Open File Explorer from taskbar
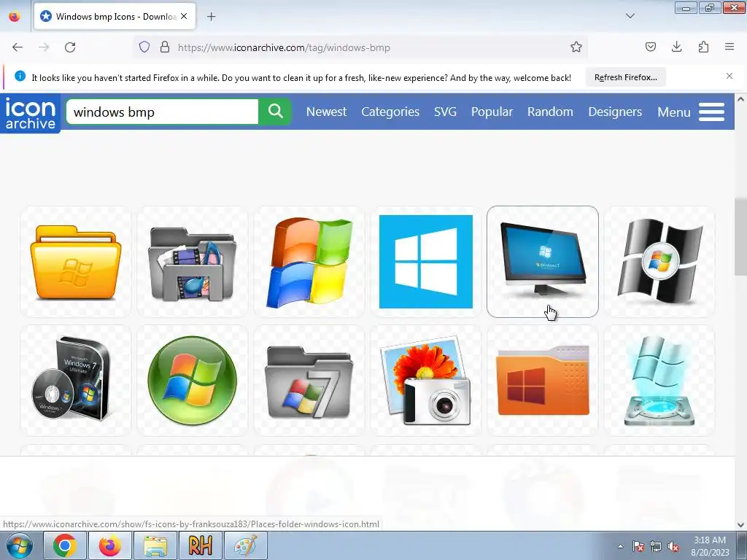The width and height of the screenshot is (747, 560). point(155,545)
